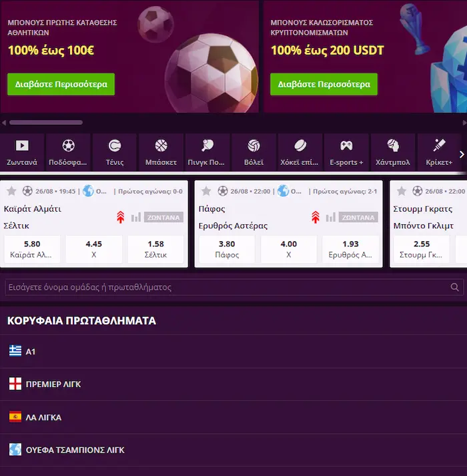
Task: Star the Στουρμ Γκρατς match
Action: (x=401, y=191)
